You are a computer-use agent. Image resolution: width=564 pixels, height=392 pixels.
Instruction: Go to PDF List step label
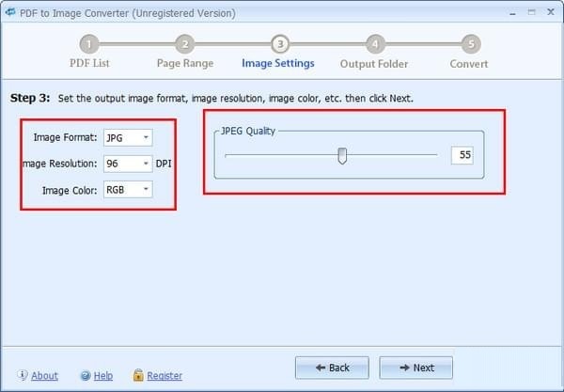(89, 63)
